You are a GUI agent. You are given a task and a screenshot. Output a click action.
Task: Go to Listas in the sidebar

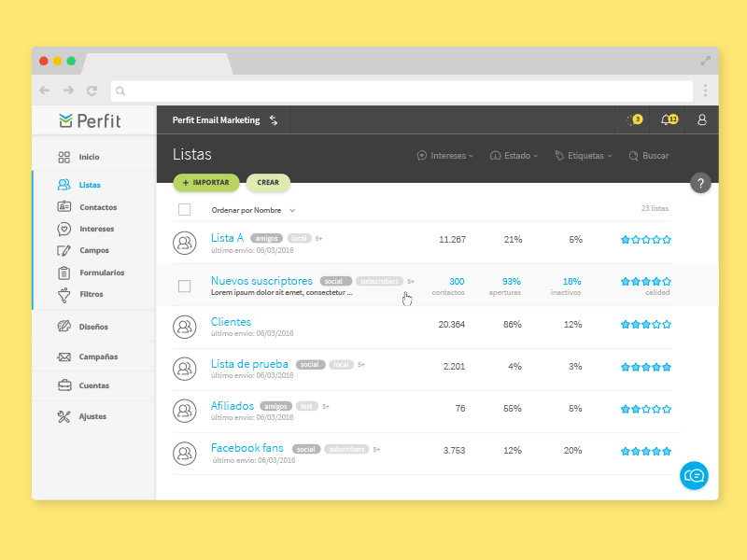click(90, 185)
